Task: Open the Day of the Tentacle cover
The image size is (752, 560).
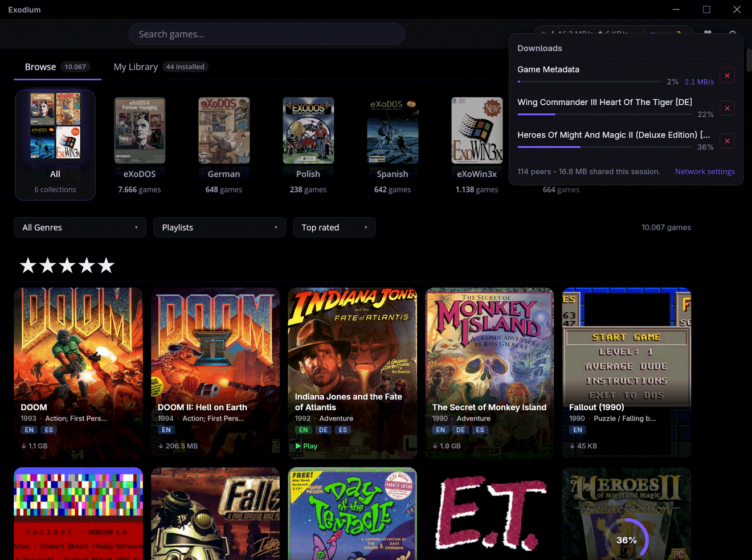Action: 353,514
